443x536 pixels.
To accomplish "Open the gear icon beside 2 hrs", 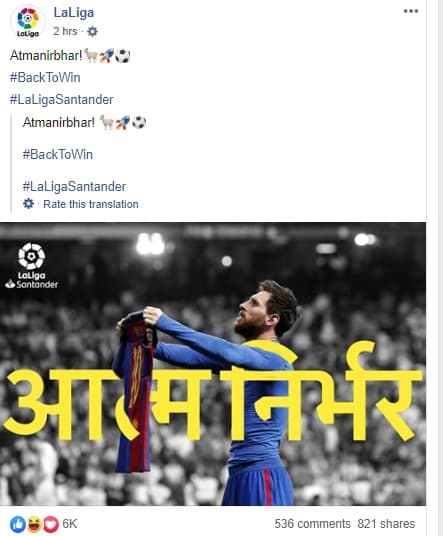I will click(92, 32).
